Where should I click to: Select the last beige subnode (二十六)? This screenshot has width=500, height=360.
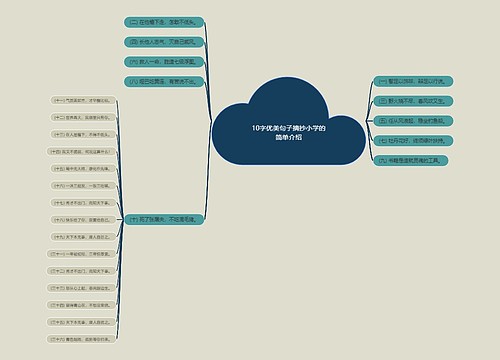(x=81, y=339)
